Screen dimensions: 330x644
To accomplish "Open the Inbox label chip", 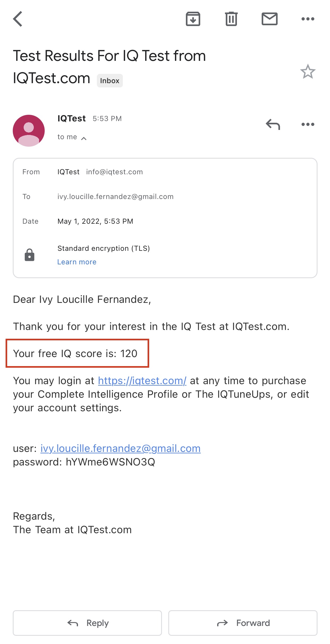I will tap(109, 80).
